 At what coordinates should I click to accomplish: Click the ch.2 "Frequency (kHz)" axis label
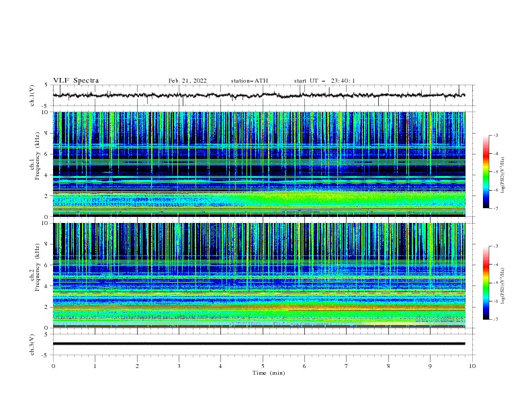(x=37, y=267)
